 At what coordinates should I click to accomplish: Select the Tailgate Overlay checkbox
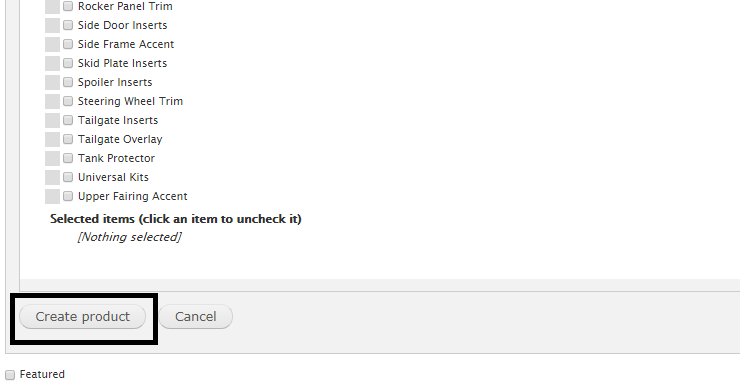point(68,139)
